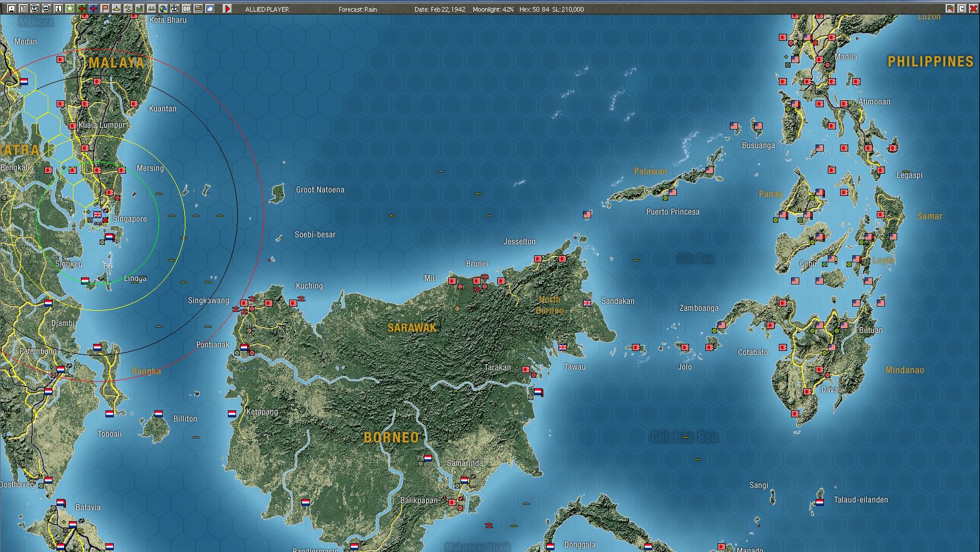Click the Save Game disk icon
This screenshot has width=980, height=552.
point(12,9)
